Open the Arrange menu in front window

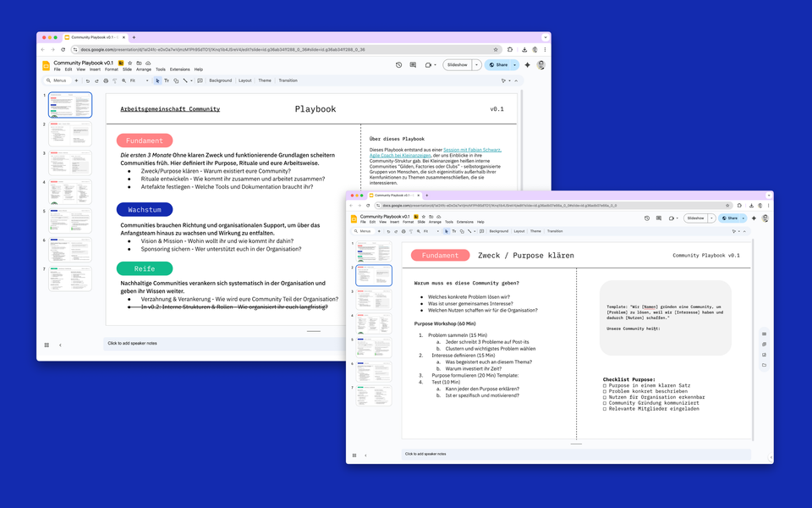[435, 222]
